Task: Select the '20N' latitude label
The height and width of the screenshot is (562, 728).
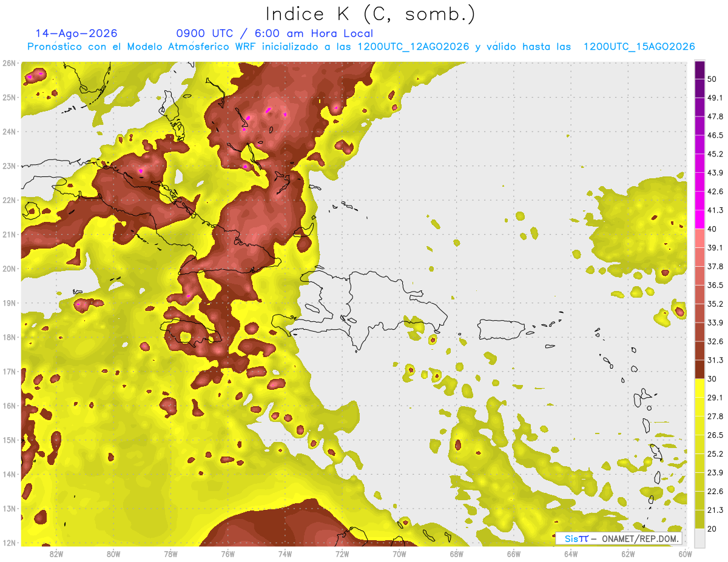Action: [x=9, y=269]
